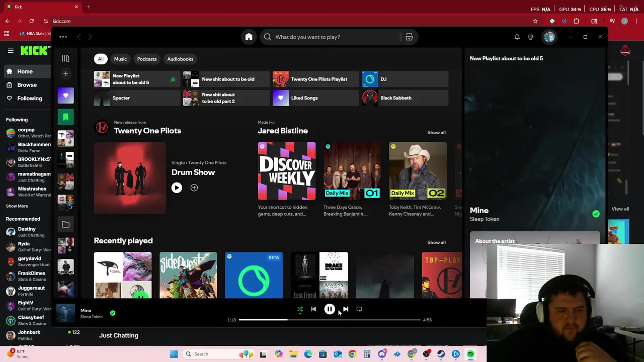Seek in the song progress bar
The width and height of the screenshot is (644, 362).
(330, 320)
